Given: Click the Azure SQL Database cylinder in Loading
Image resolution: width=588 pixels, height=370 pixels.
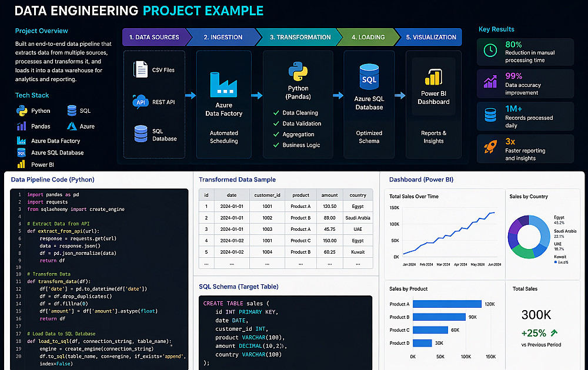Looking at the screenshot, I should [x=369, y=77].
